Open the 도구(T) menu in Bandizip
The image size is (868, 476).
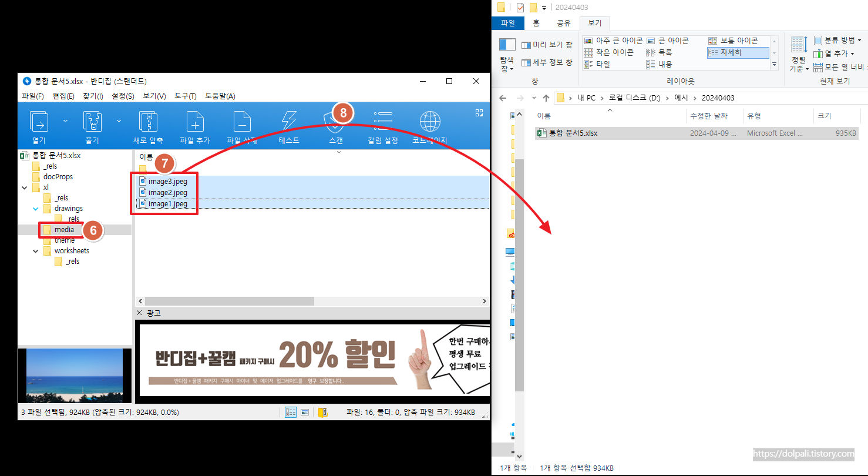tap(186, 96)
